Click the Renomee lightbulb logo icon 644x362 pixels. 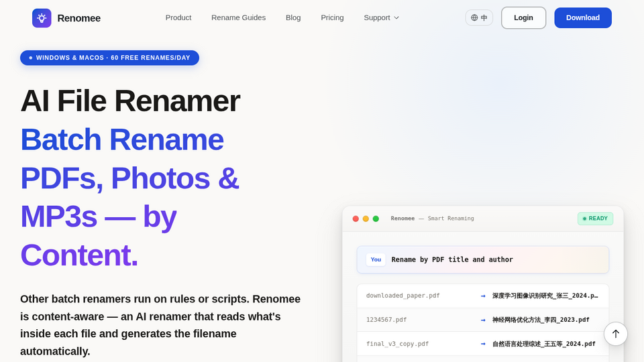42,18
